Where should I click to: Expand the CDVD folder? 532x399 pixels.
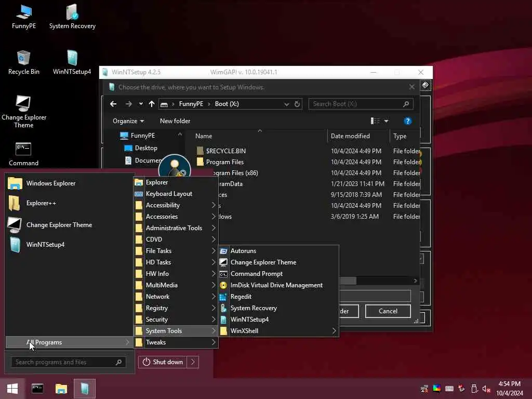click(176, 240)
